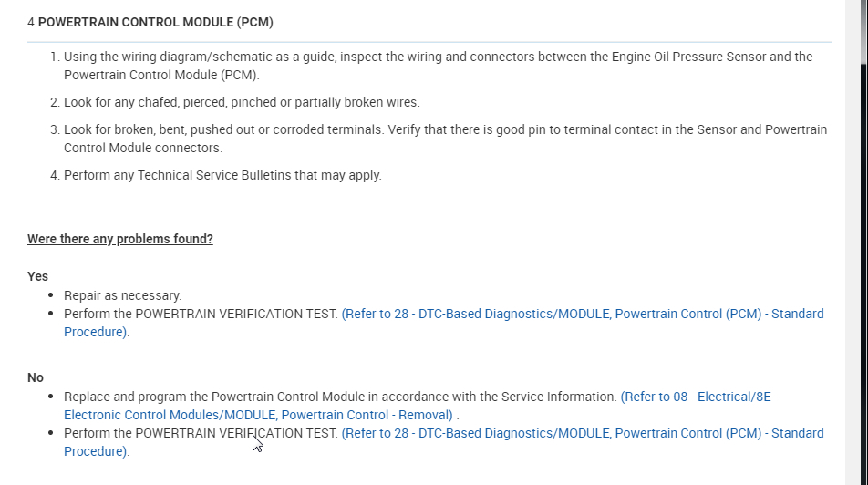Click the bold 'Yes' answer label
The width and height of the screenshot is (868, 485).
pyautogui.click(x=37, y=276)
